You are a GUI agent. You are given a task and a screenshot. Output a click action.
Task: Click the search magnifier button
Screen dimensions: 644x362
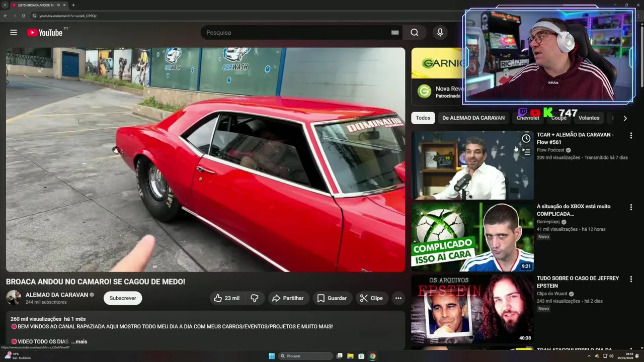(415, 33)
